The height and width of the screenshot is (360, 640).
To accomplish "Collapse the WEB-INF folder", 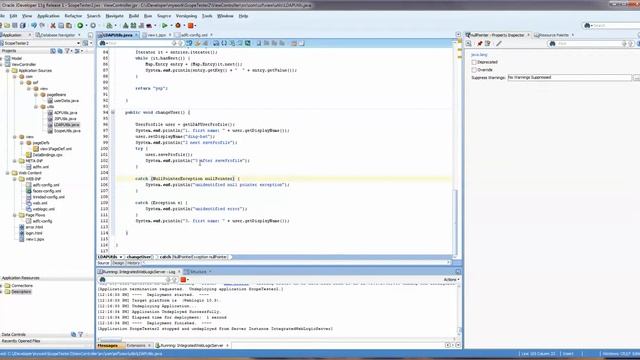I will [15, 179].
